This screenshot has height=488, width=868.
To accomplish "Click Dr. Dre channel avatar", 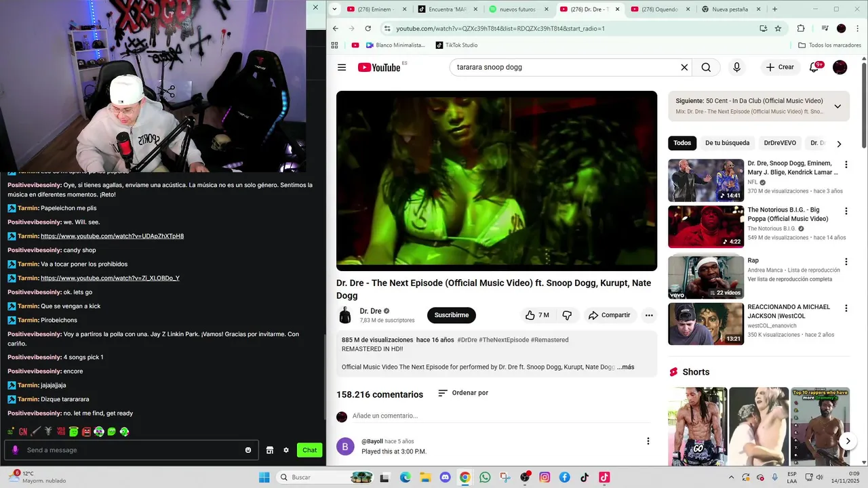I will pos(345,315).
